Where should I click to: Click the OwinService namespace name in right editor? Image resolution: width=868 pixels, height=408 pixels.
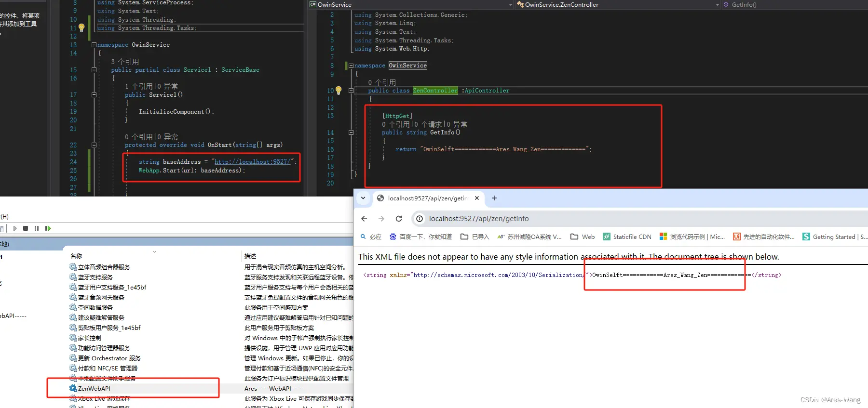tap(408, 66)
